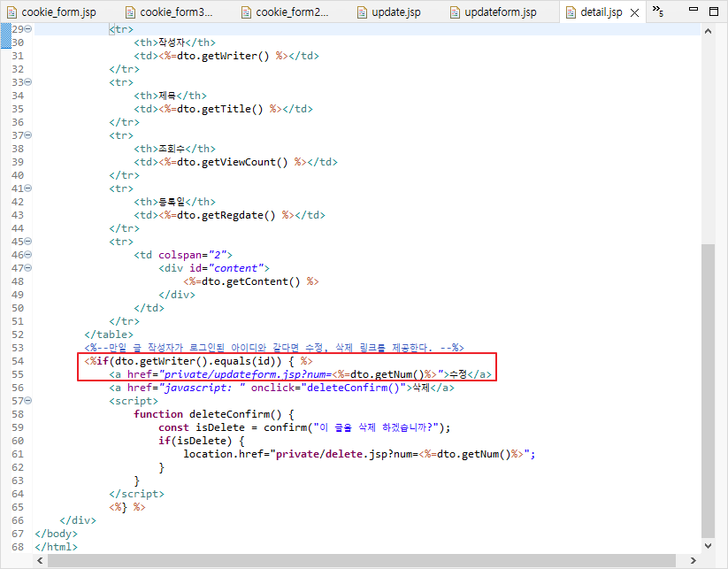Collapse code fold at line 45
The height and width of the screenshot is (569, 728).
[27, 241]
